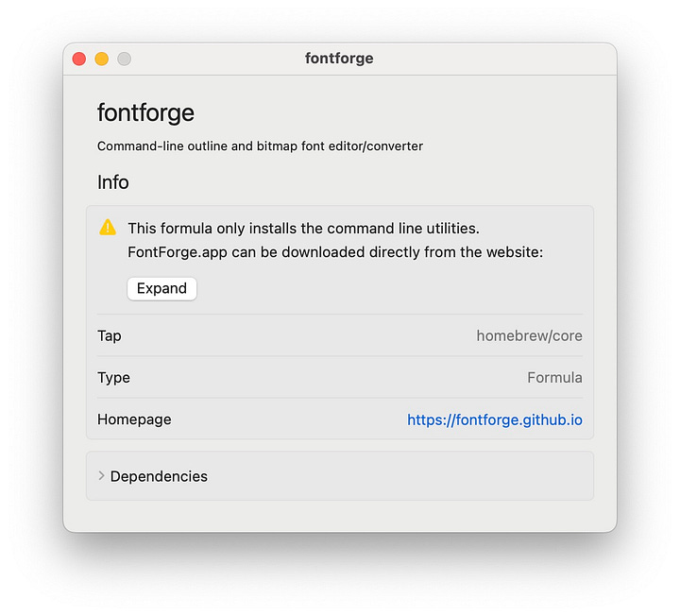The height and width of the screenshot is (616, 680).
Task: Click the greyed-out zoom window button
Action: 124,59
